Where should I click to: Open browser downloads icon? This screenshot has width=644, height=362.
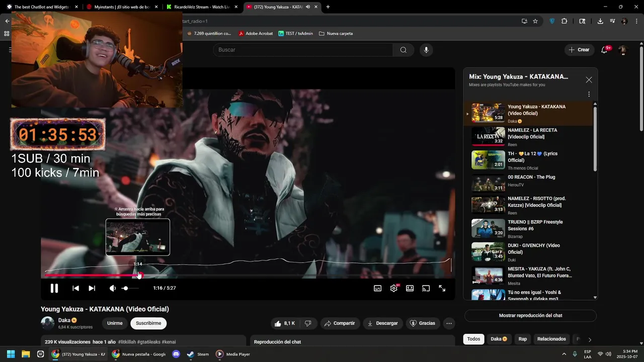600,21
